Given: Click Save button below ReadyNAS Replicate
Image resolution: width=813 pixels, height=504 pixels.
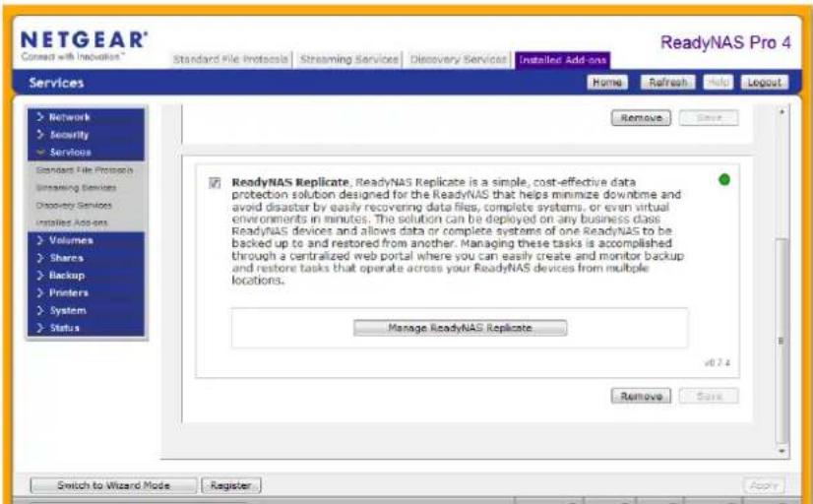Looking at the screenshot, I should 709,396.
